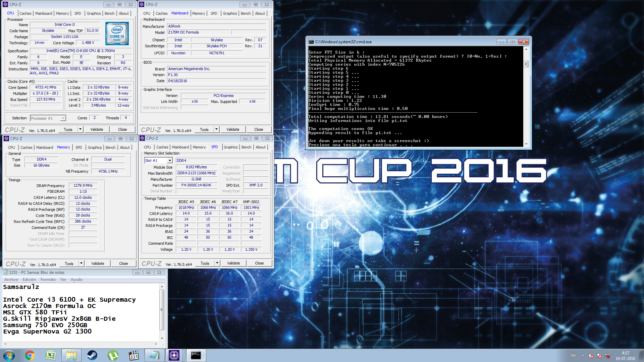
Task: Click the title icon of the CPU tab CPU-Z window
Action: [x=5, y=4]
